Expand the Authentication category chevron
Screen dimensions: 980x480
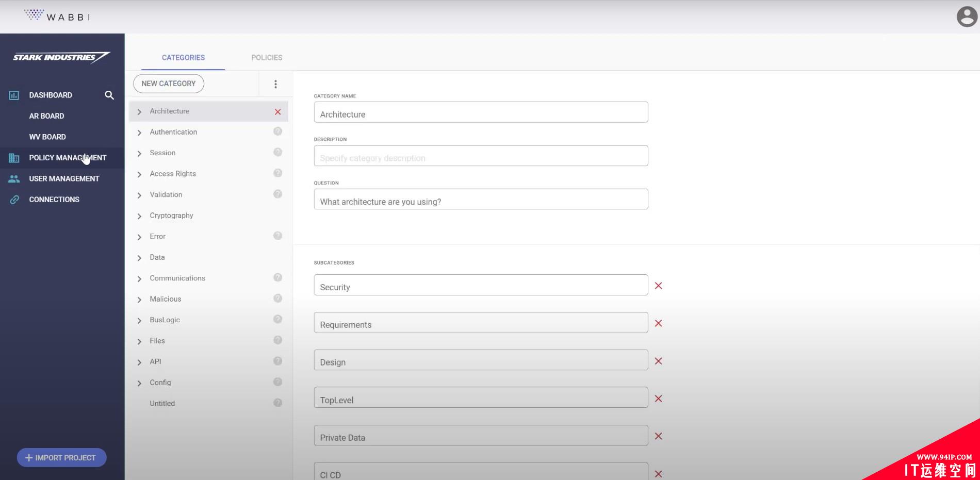pyautogui.click(x=139, y=133)
